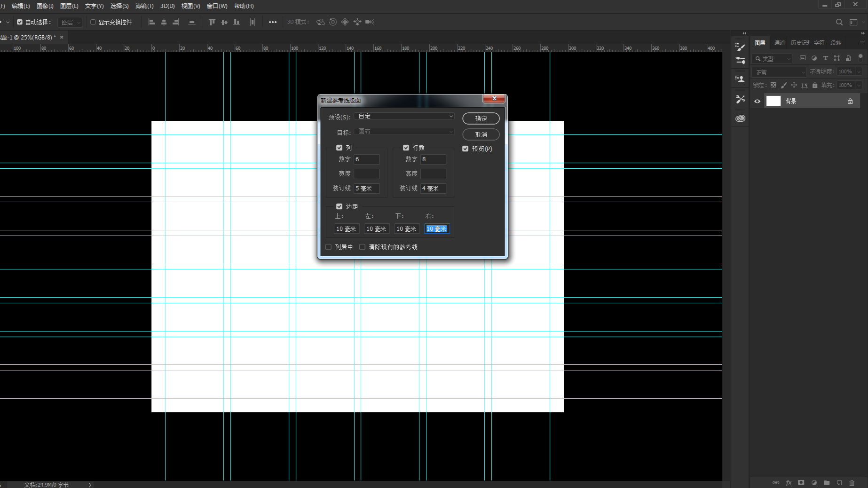Click lock position move icon
868x488 pixels.
pyautogui.click(x=794, y=85)
